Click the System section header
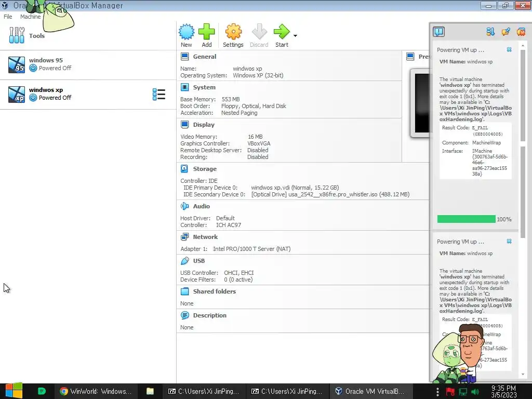The height and width of the screenshot is (399, 532). [204, 87]
